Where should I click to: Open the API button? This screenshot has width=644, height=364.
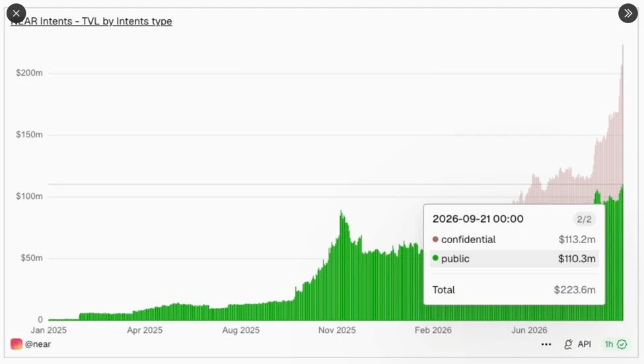pyautogui.click(x=578, y=344)
